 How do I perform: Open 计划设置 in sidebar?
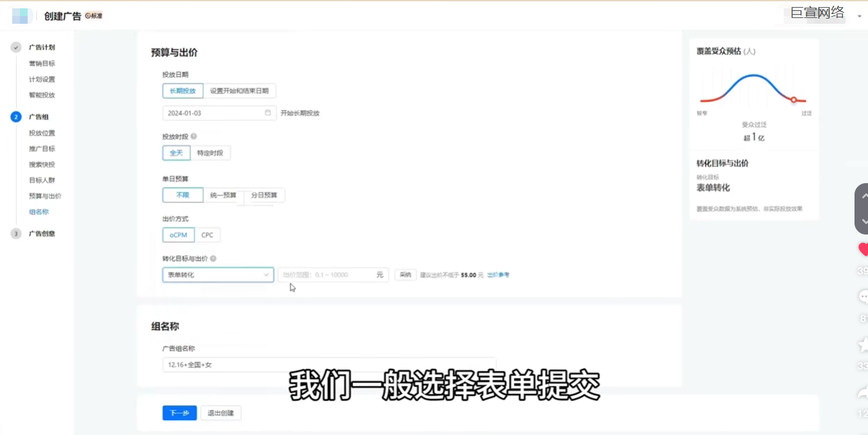tap(42, 80)
